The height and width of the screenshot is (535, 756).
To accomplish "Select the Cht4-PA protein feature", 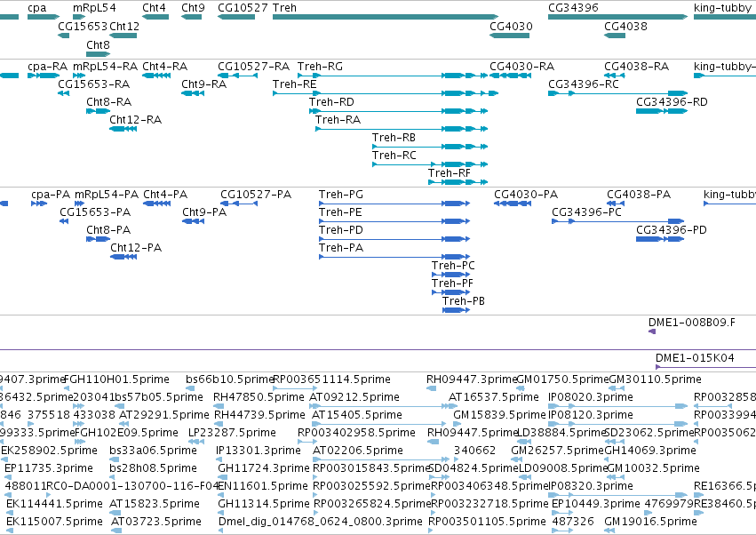I will point(156,204).
